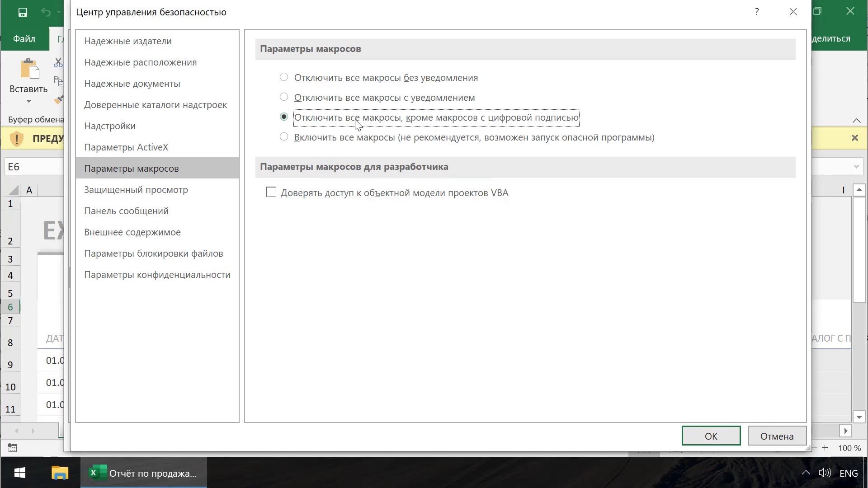
Task: Show hidden tray icons chevron
Action: click(806, 473)
